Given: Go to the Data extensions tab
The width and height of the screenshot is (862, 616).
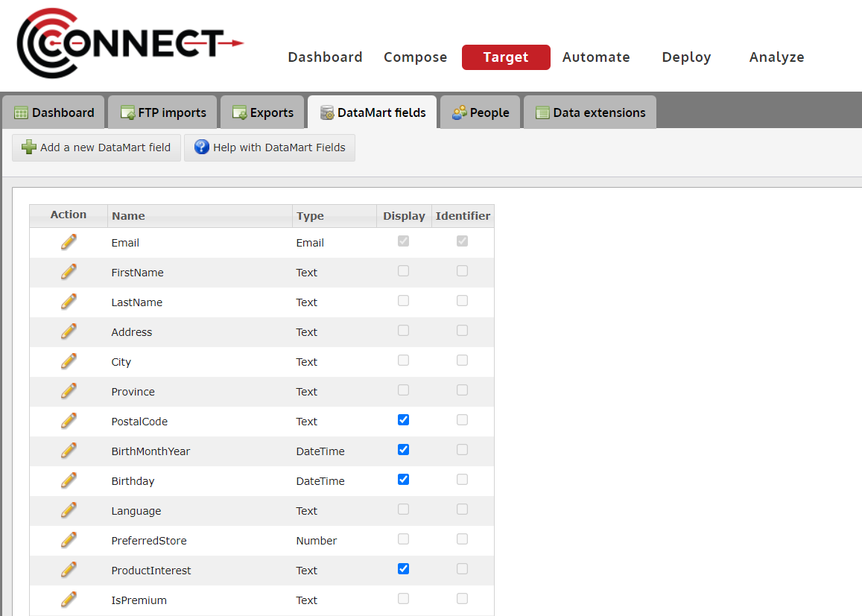Looking at the screenshot, I should pos(590,112).
